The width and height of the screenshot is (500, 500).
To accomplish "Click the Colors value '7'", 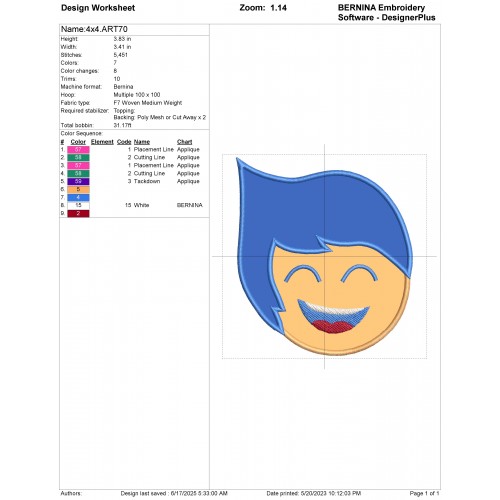I will [115, 63].
